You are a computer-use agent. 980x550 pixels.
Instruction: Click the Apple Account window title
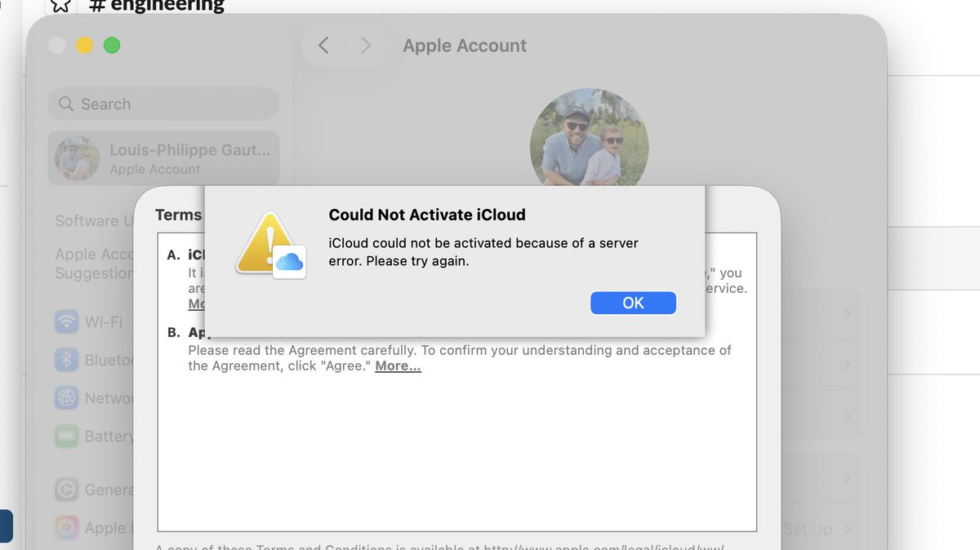[465, 46]
